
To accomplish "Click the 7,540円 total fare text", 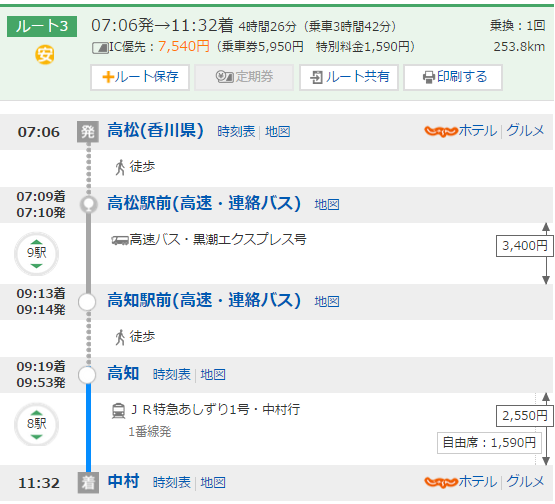I will tap(184, 46).
